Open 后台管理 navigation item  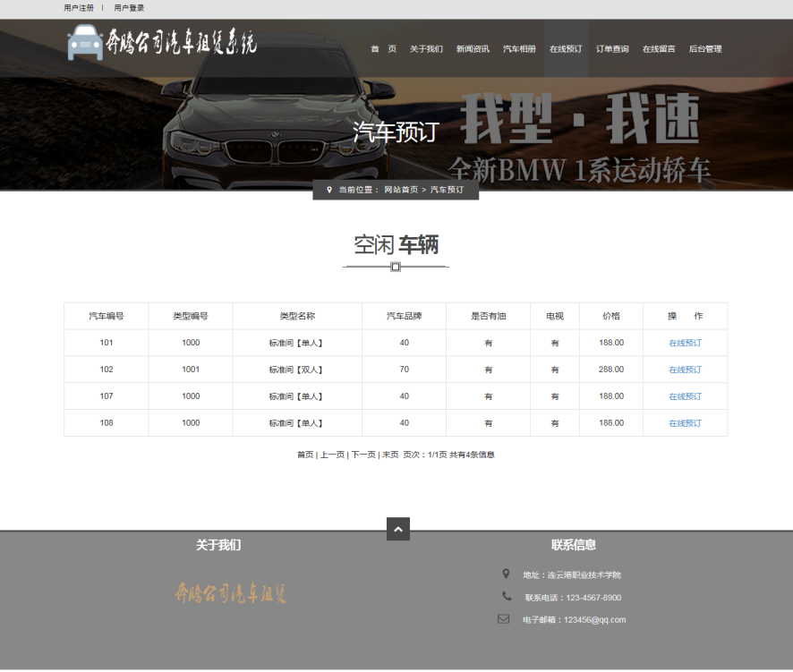click(x=705, y=49)
